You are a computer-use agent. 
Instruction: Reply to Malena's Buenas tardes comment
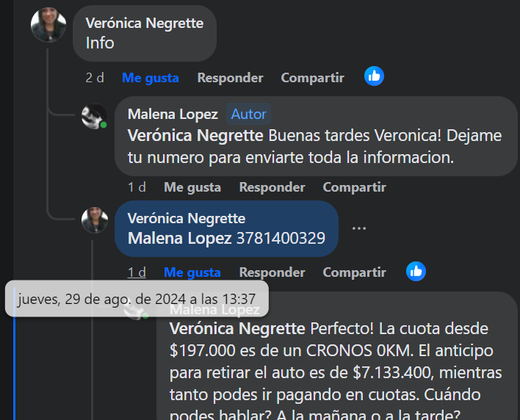click(272, 187)
